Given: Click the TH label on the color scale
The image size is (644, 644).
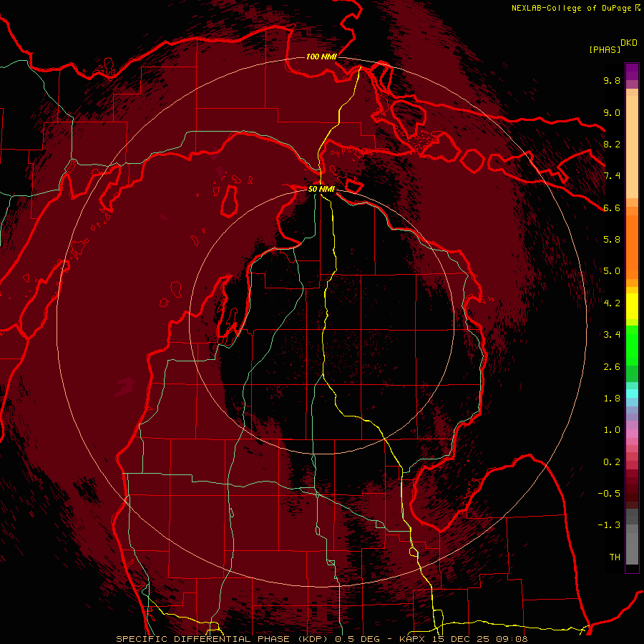Looking at the screenshot, I should click(x=615, y=557).
